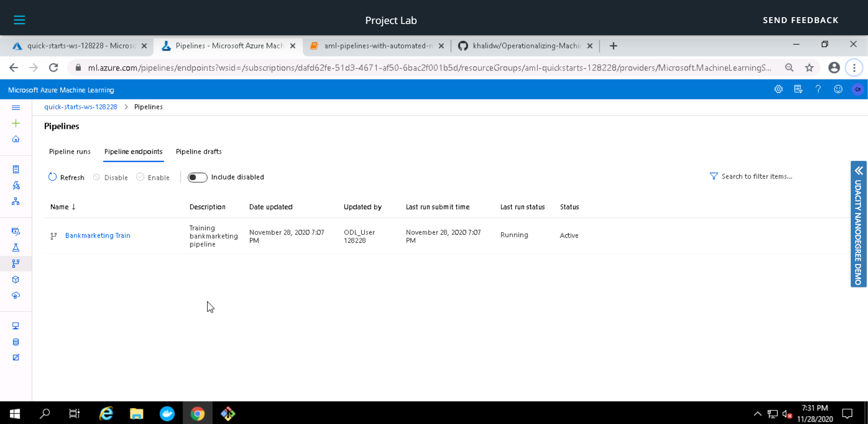Open Models cube icon in sidebar

click(16, 280)
